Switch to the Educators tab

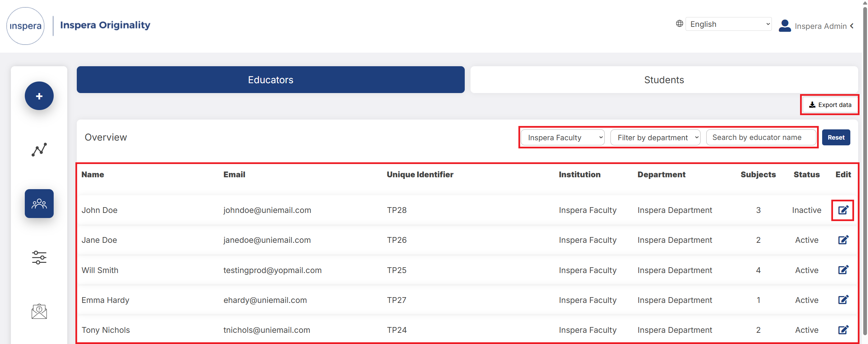pos(270,80)
